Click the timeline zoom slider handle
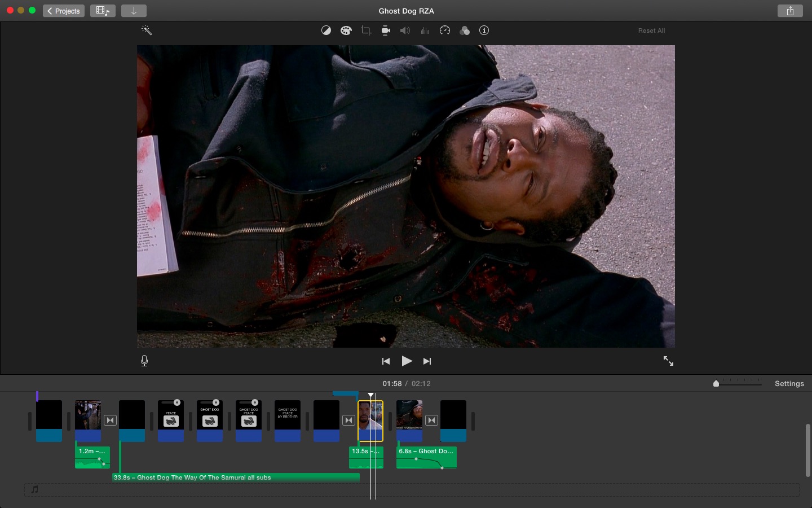812x508 pixels. (716, 383)
